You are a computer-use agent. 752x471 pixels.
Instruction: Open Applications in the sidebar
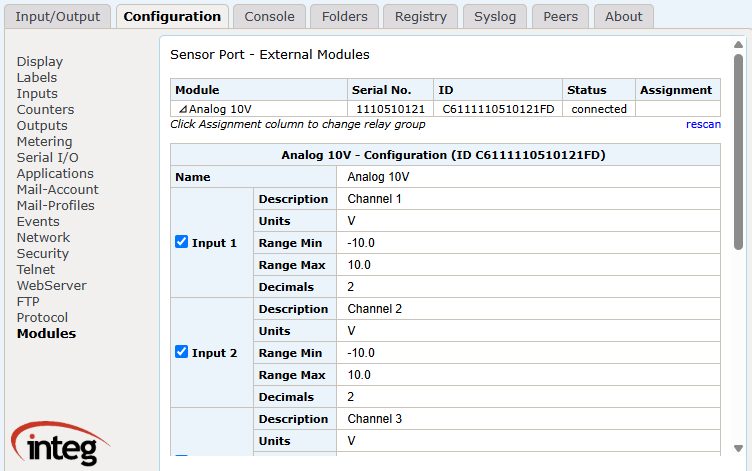tap(55, 173)
